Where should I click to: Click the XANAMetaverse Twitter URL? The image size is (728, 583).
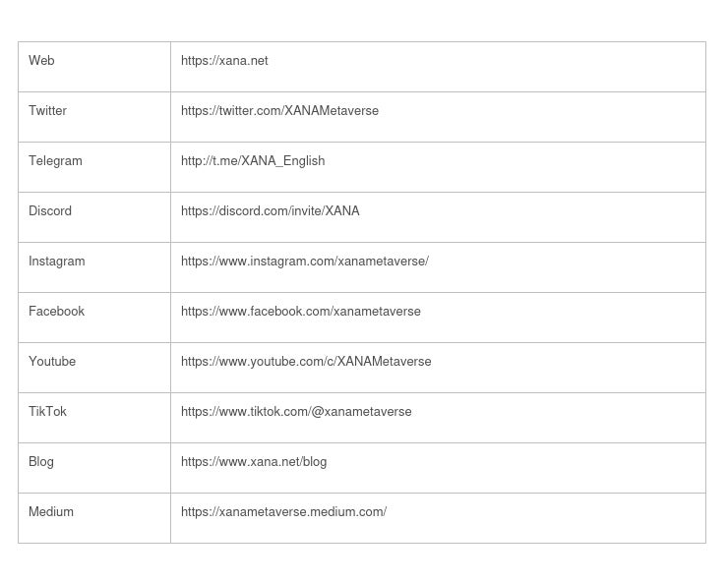[x=279, y=111]
